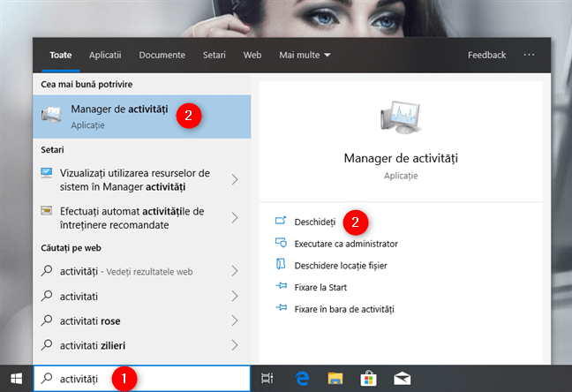Open Task View from the taskbar
The height and width of the screenshot is (392, 572).
(x=267, y=378)
